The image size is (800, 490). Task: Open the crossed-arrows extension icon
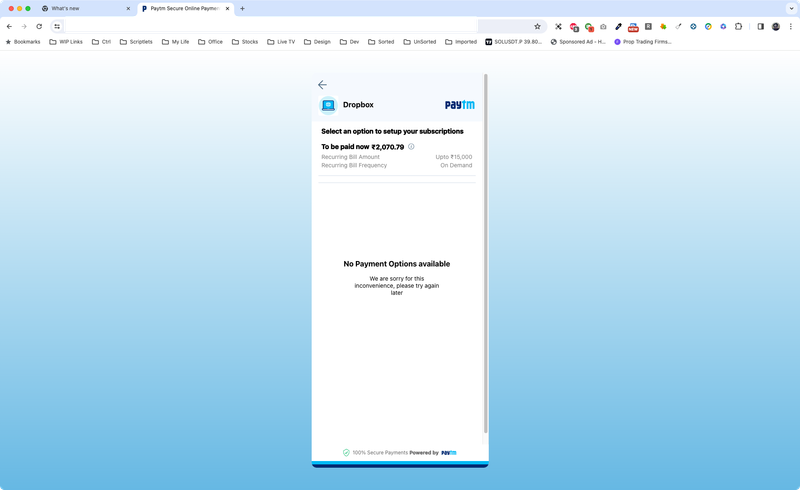click(559, 27)
